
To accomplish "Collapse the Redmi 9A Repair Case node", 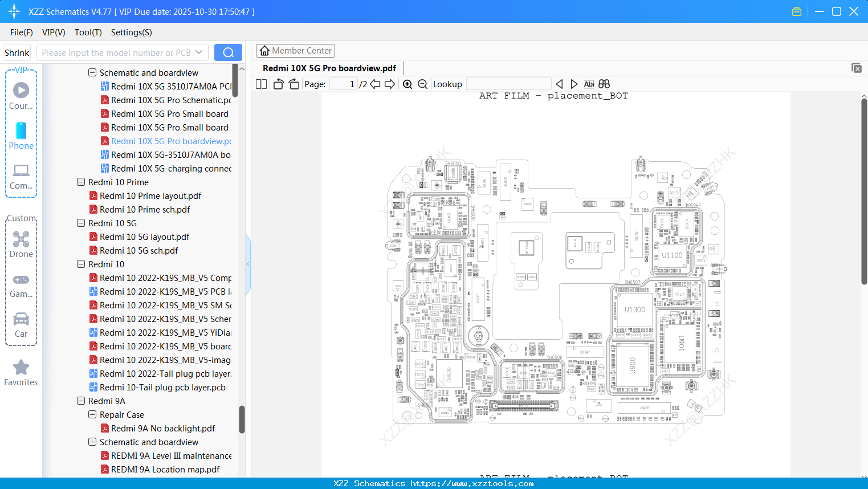I will pos(92,414).
